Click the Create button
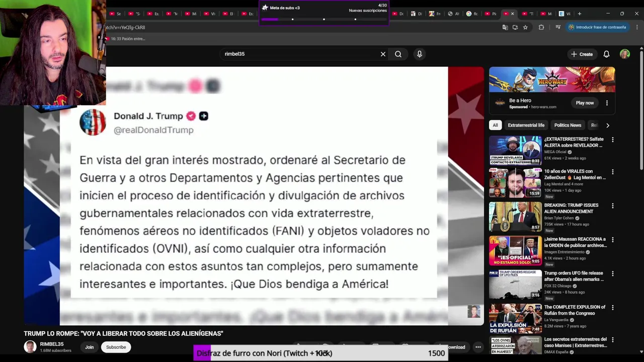The image size is (644, 362). click(x=582, y=54)
